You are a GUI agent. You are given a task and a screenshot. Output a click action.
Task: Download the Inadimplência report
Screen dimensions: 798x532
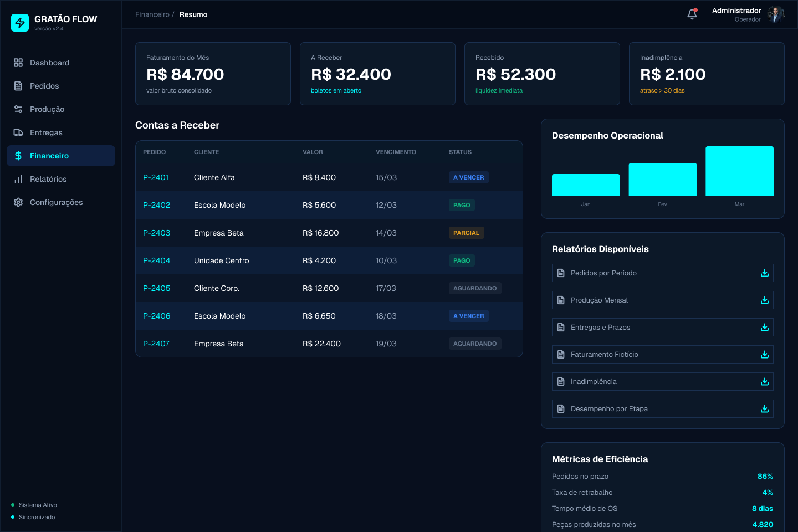click(765, 382)
